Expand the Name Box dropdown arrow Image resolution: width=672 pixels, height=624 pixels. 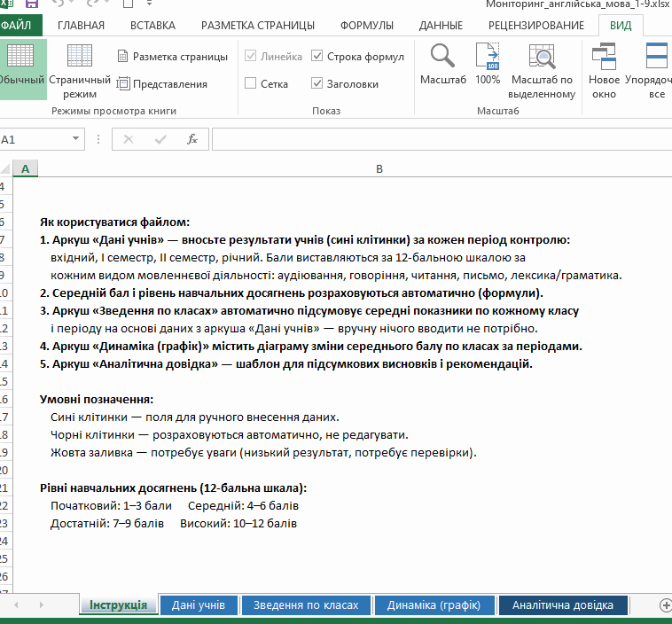pyautogui.click(x=76, y=139)
